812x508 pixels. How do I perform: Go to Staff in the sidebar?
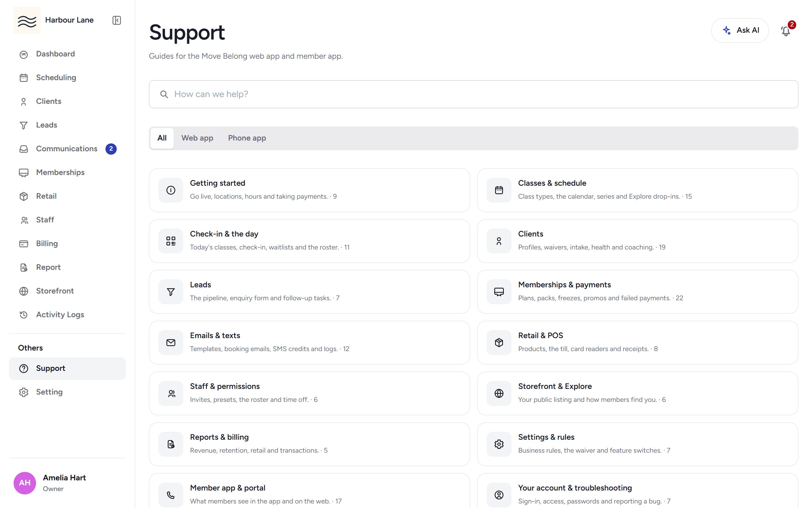click(x=67, y=220)
